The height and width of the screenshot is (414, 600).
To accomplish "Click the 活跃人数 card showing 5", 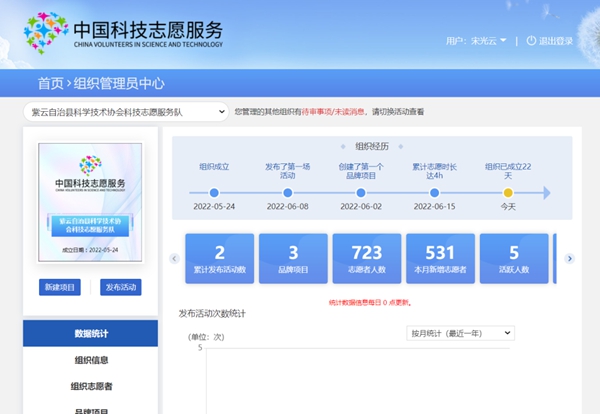I will coord(514,259).
